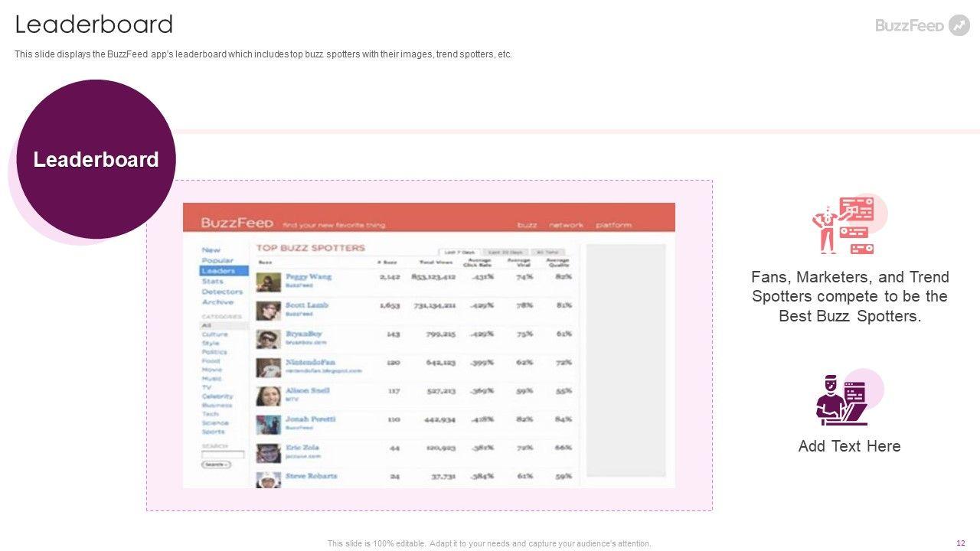Image resolution: width=980 pixels, height=551 pixels.
Task: Open Alison Snell's avatar thumbnail
Action: click(268, 396)
